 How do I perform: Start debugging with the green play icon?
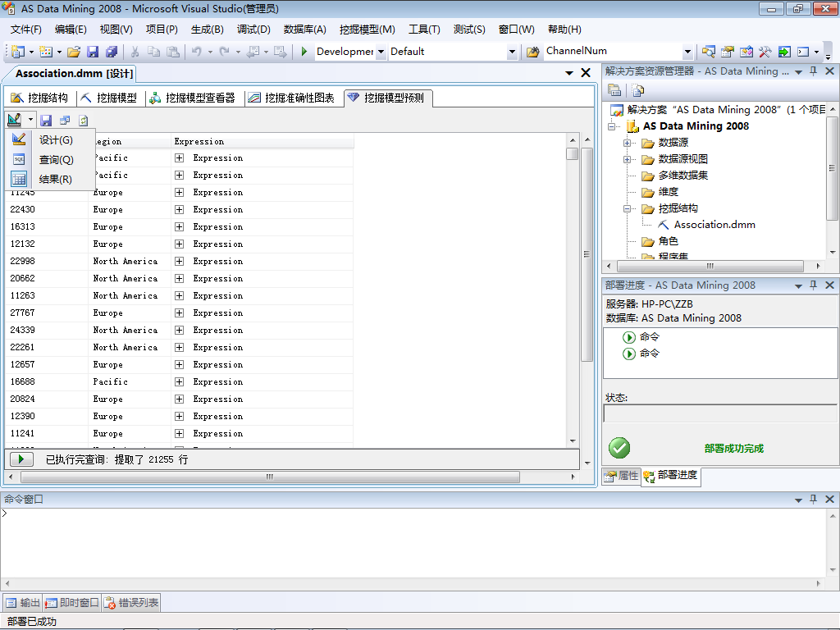(304, 52)
